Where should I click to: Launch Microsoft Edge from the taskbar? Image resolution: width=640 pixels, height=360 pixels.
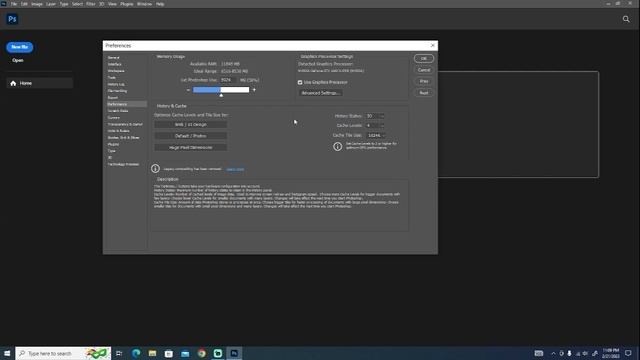pos(136,353)
